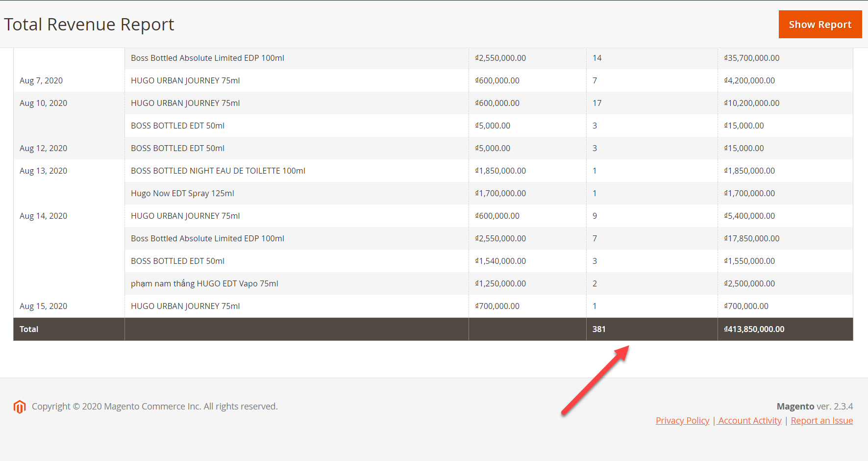Click BOSS BOTTLED EDT 50ml in Aug 12 row
The width and height of the screenshot is (868, 461).
coord(177,148)
